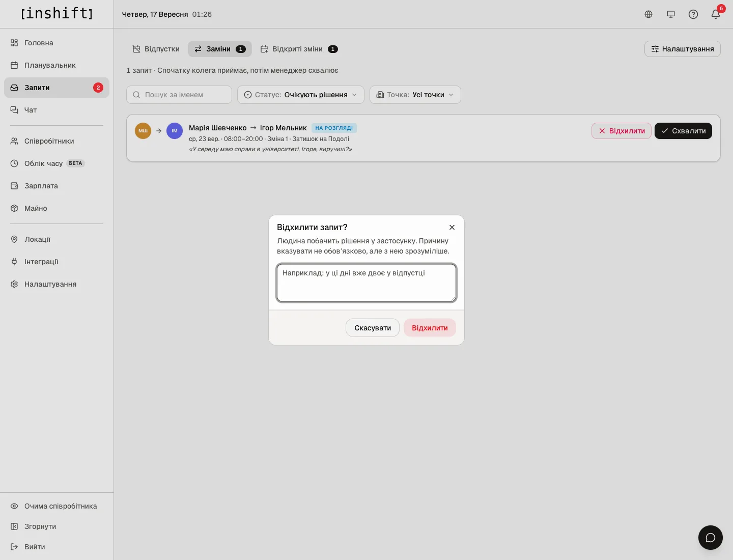Click ІМ avatar of Ігор Мельник
The width and height of the screenshot is (733, 560).
[x=175, y=131]
